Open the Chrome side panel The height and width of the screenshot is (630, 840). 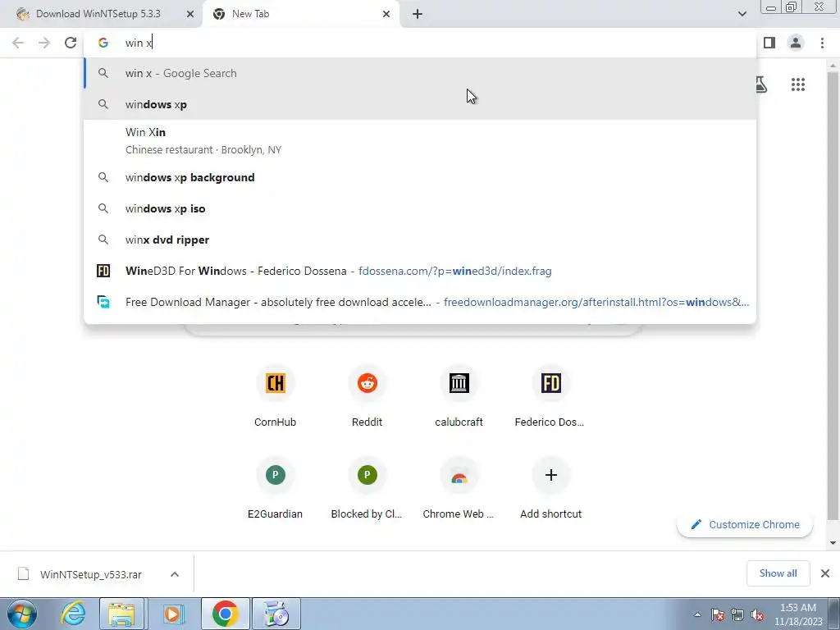pos(769,43)
